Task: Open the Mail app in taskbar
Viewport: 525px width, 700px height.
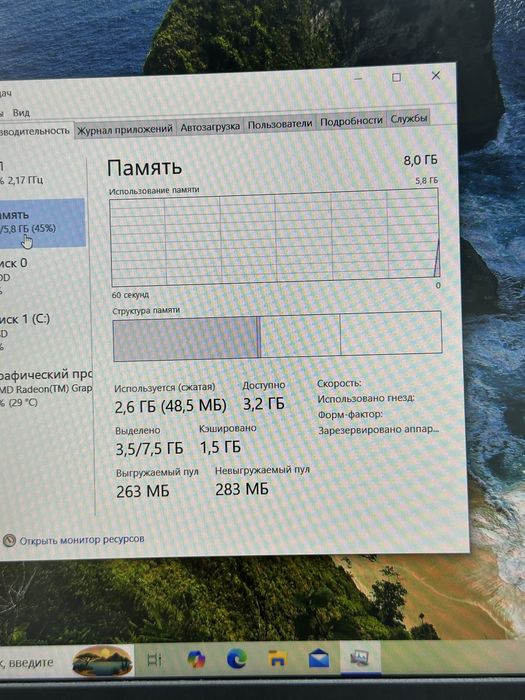Action: (x=319, y=658)
